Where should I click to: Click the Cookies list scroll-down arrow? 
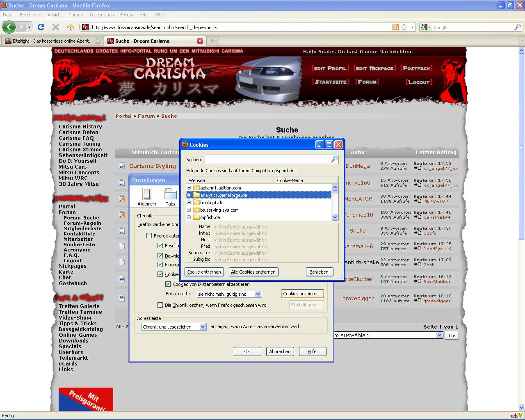(335, 217)
